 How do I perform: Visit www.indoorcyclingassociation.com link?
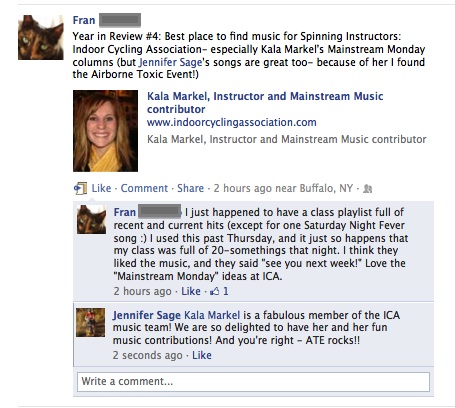click(x=232, y=122)
